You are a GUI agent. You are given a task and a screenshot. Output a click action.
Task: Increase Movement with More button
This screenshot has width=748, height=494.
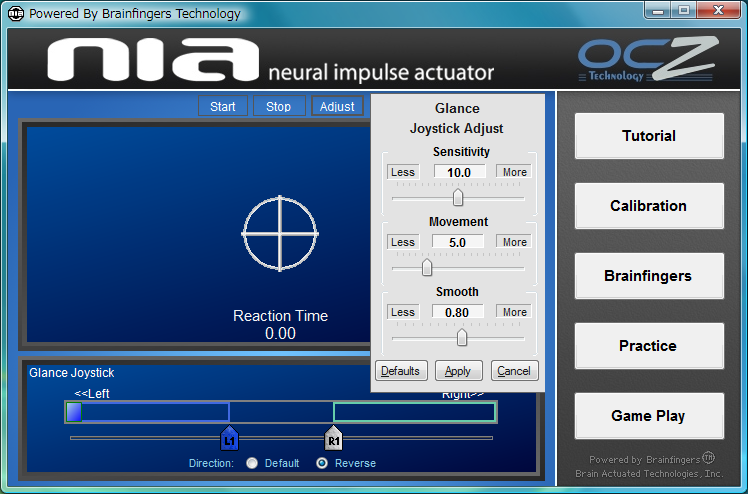514,242
